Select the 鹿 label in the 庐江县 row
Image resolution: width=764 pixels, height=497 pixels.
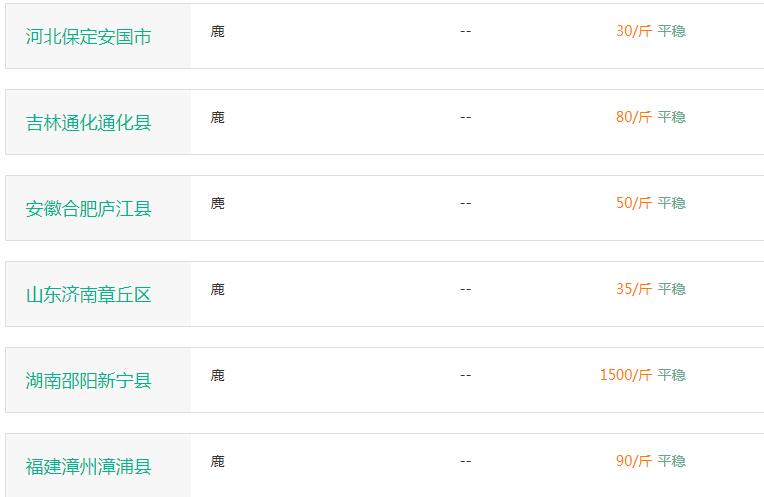click(217, 203)
